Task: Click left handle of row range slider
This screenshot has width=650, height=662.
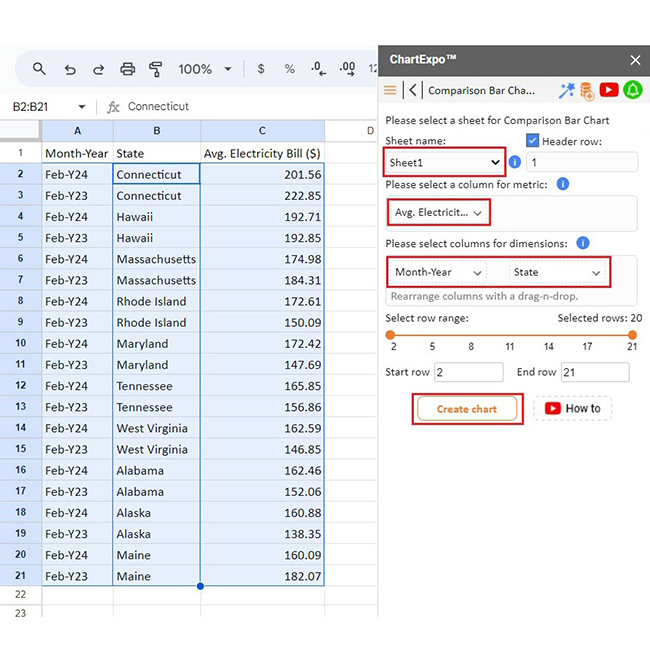Action: coord(390,335)
